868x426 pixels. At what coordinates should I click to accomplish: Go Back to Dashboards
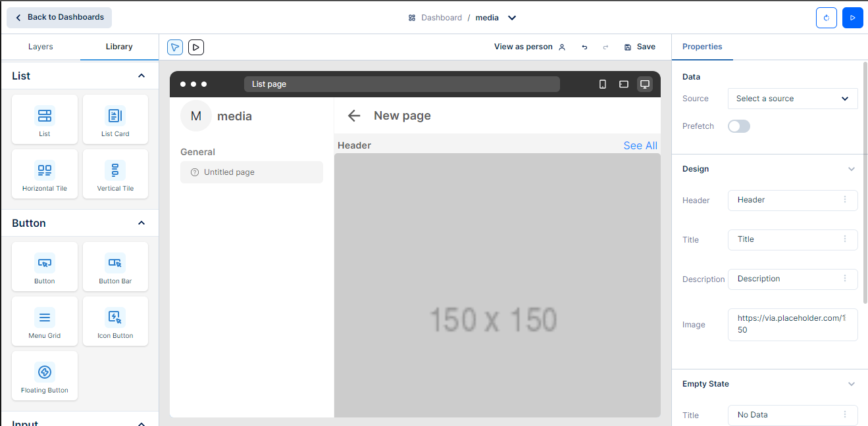pos(59,18)
